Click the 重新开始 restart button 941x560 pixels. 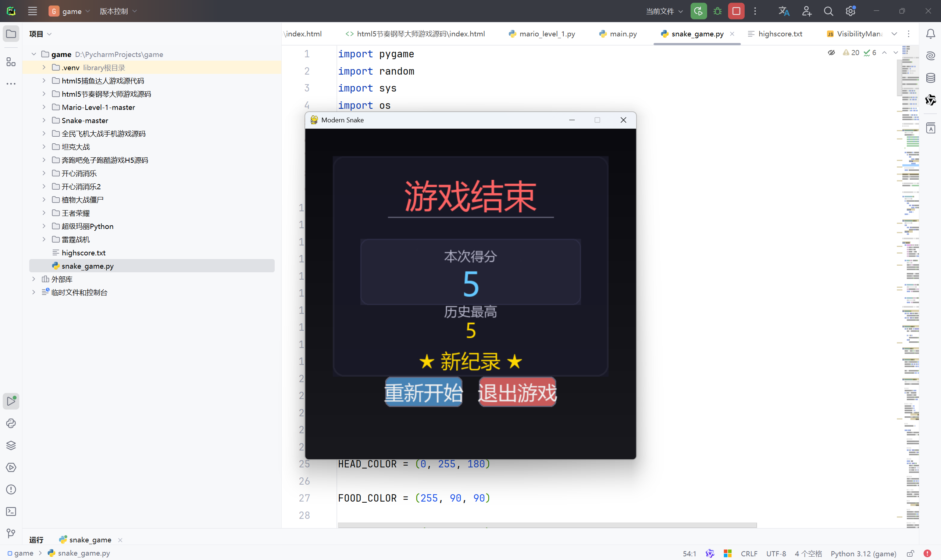[423, 392]
